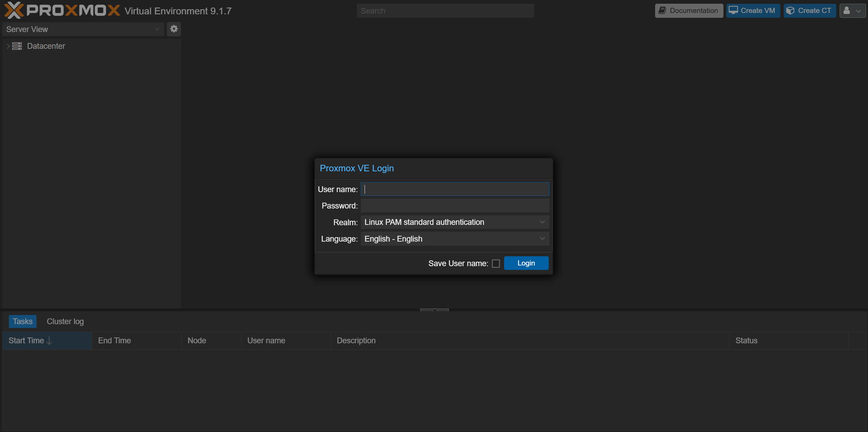Click the Datacenter server icon
Screen dimensions: 868x432
pos(17,46)
